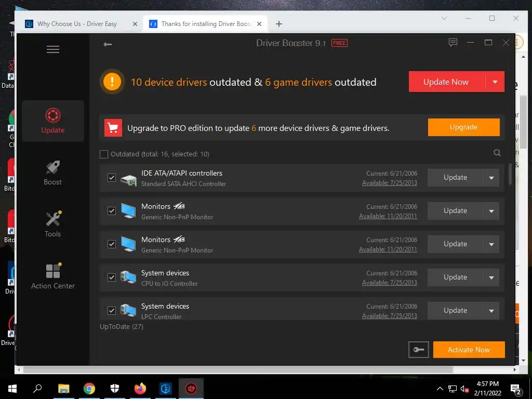Search the driver list with magnifier icon
Screen dimensions: 532x399
click(x=497, y=153)
